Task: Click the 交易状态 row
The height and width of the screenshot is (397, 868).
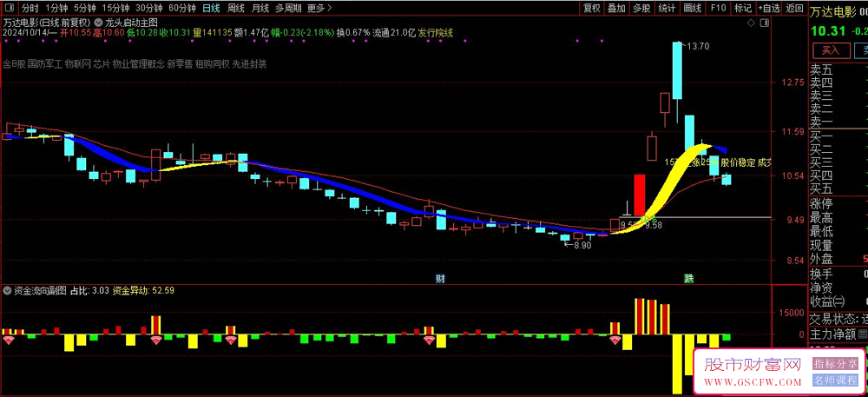Action: [838, 320]
